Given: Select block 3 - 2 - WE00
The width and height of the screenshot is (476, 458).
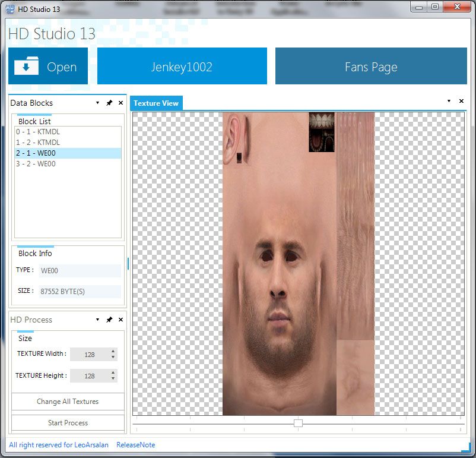Looking at the screenshot, I should [36, 164].
